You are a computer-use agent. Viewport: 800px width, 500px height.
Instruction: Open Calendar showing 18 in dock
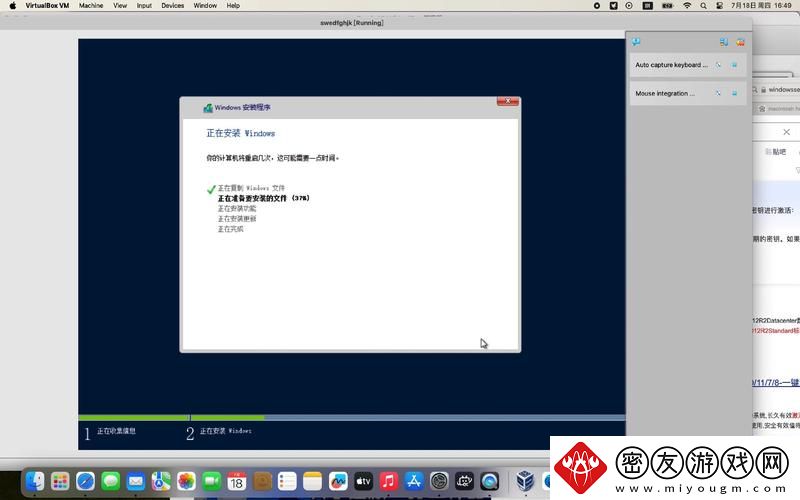[x=237, y=481]
